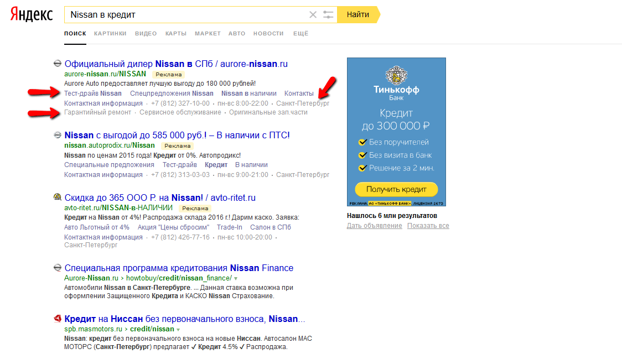The width and height of the screenshot is (622, 364).
Task: Expand Aurore-Nissan.ru URL dropdown arrow
Action: click(236, 278)
